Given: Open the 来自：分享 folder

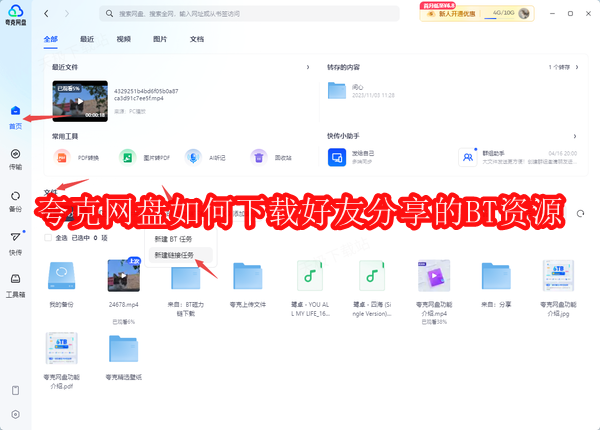Looking at the screenshot, I should [x=496, y=276].
